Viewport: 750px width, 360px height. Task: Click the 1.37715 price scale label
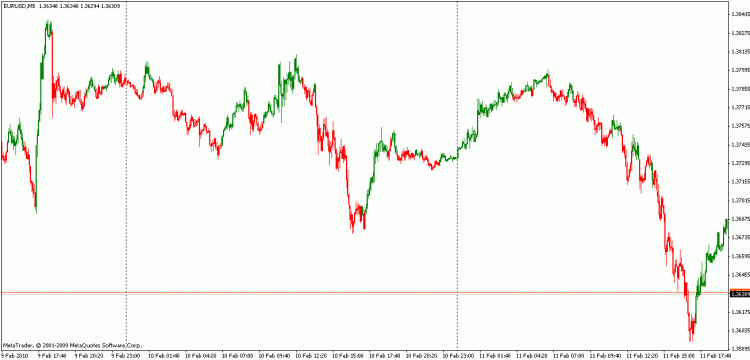click(x=740, y=108)
